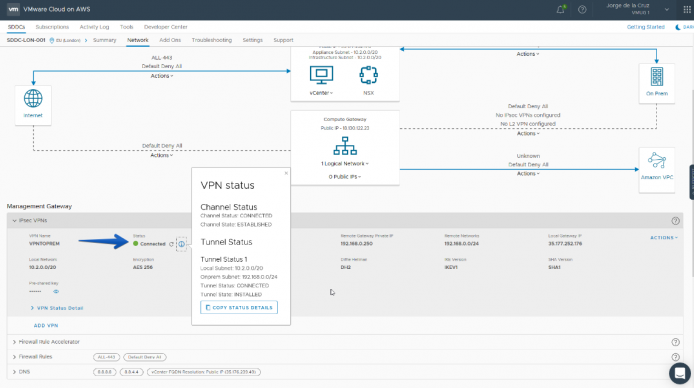The height and width of the screenshot is (388, 694).
Task: Click the ADD VPN link
Action: (46, 326)
